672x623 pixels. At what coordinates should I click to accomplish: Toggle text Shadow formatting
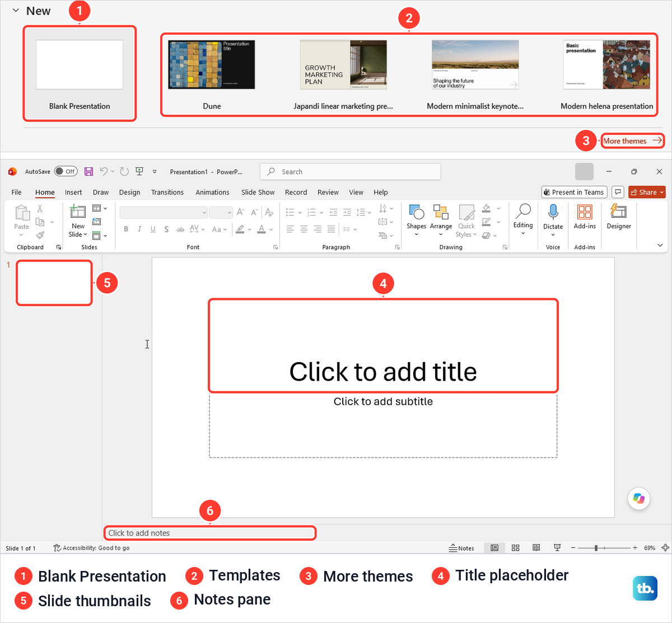[x=166, y=229]
